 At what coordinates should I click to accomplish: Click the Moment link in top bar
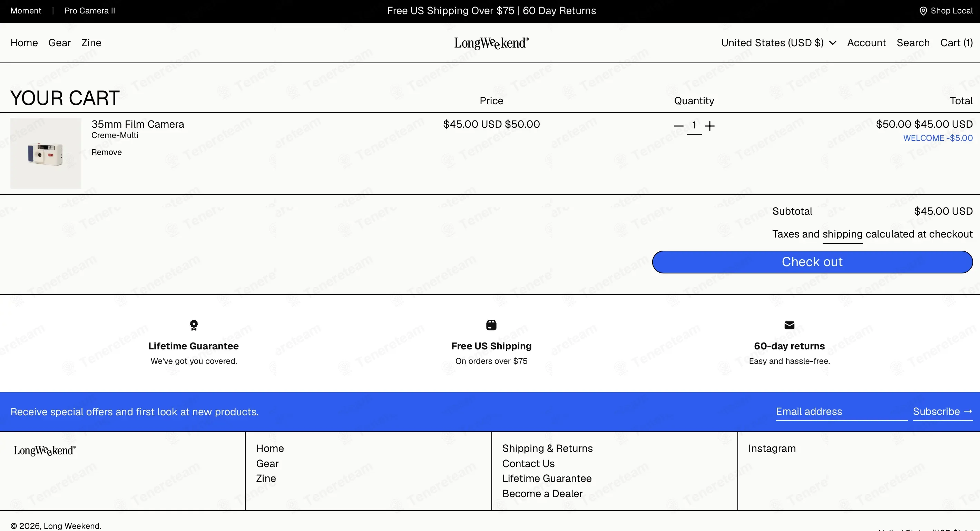point(26,11)
